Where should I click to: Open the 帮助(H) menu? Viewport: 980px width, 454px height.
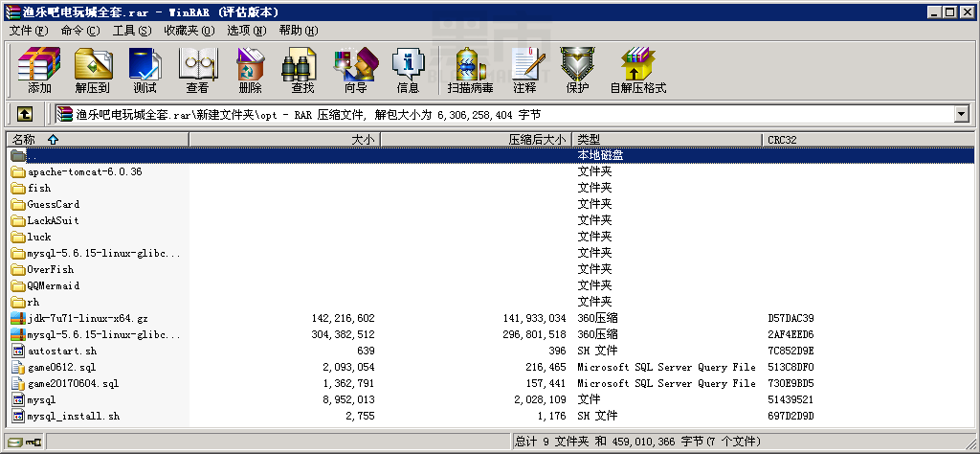tap(299, 31)
